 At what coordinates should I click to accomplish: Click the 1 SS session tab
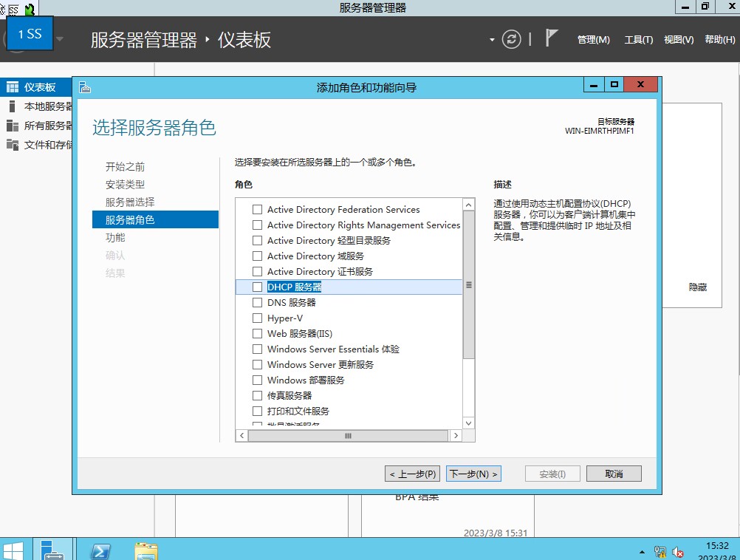(30, 33)
